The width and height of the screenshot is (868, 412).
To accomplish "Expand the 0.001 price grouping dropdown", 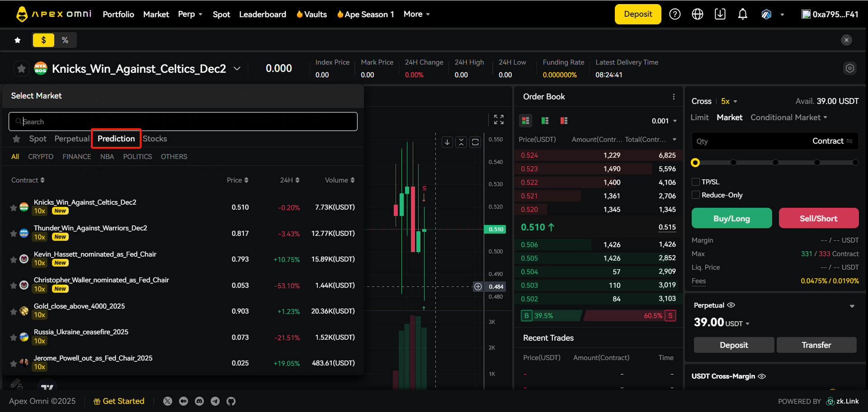I will click(x=664, y=121).
